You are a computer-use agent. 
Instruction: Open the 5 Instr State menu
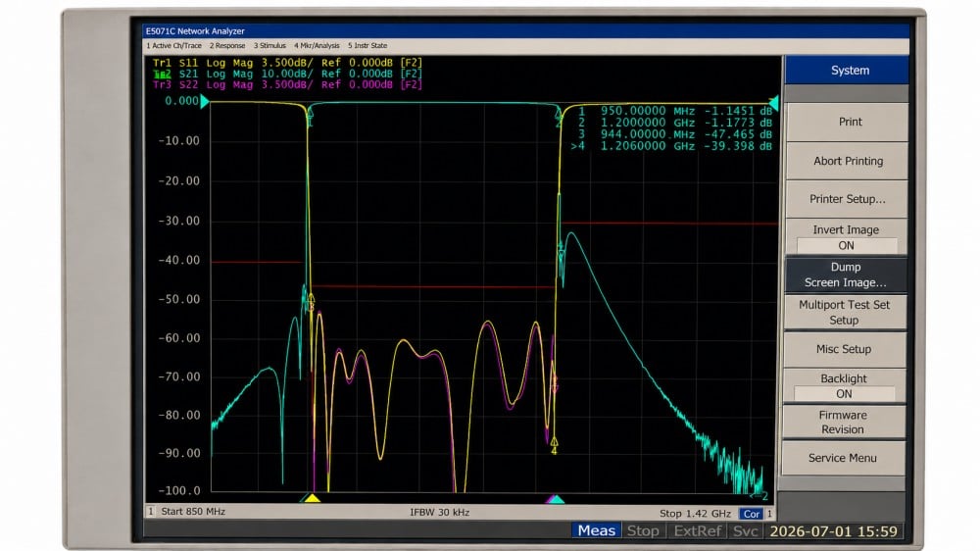367,46
